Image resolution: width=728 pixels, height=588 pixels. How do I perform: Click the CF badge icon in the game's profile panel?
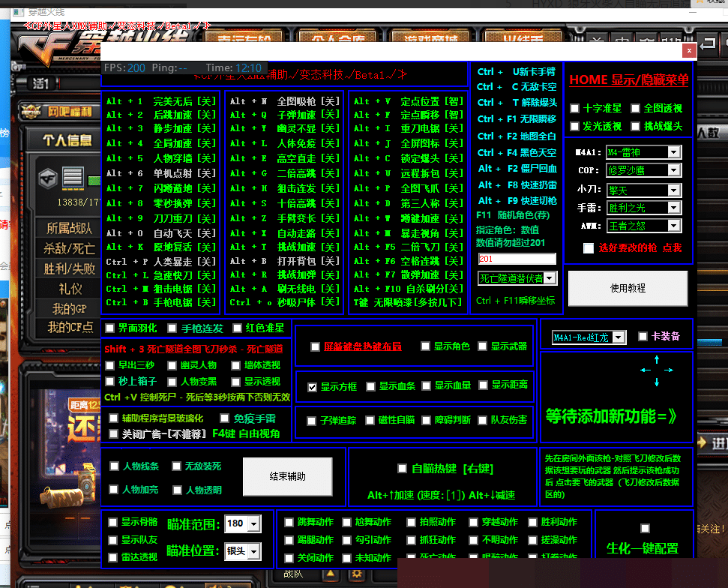pos(48,178)
